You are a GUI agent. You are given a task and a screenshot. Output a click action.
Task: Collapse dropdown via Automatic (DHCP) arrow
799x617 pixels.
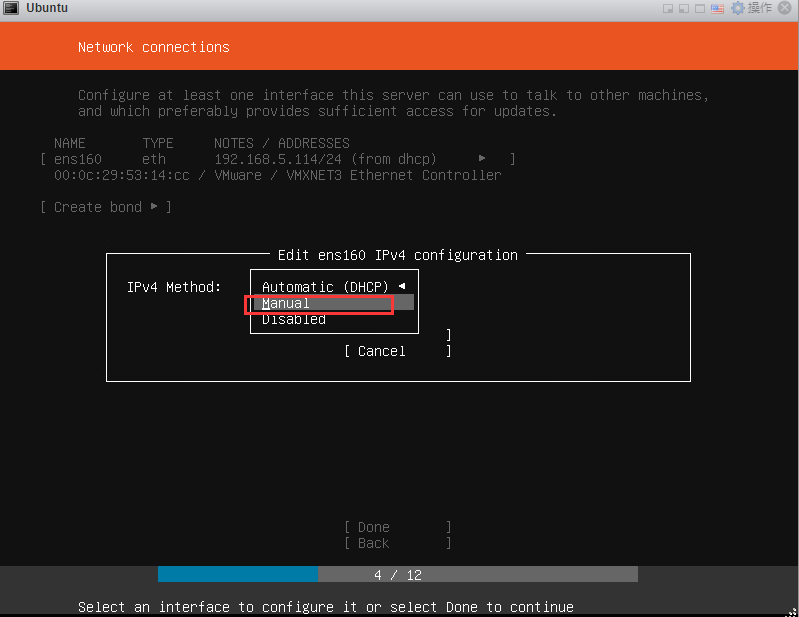(x=402, y=287)
